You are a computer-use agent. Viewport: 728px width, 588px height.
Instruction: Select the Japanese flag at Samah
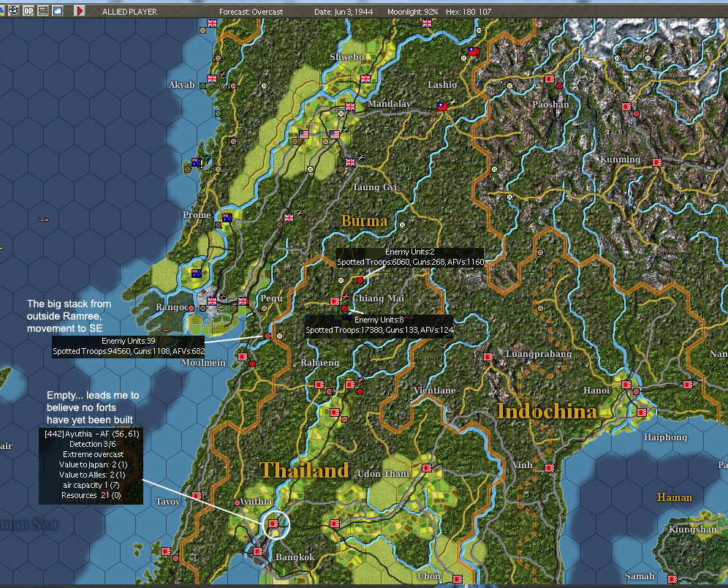[x=672, y=578]
